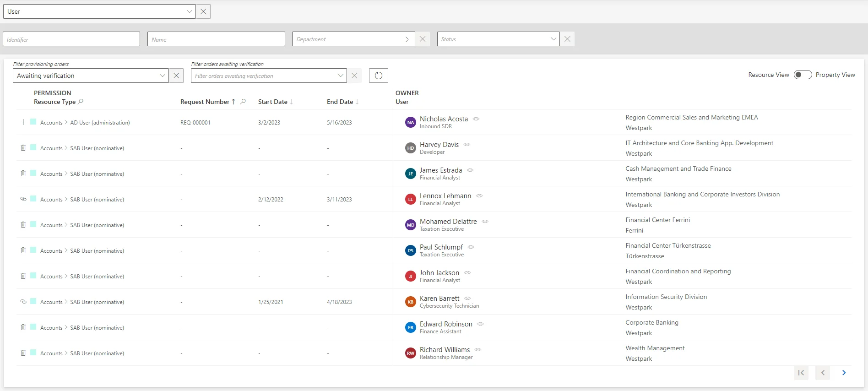Click the Edward Robinson ER avatar
Viewport: 868px width, 391px height.
[411, 327]
